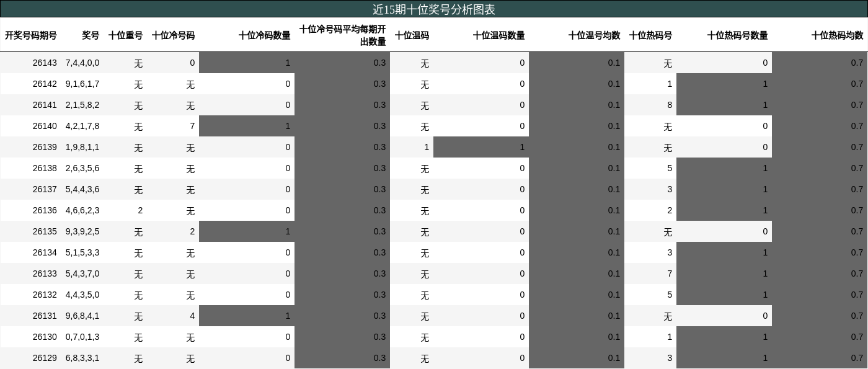Click prize number 9,6,8,4,1
868x369 pixels.
82,316
